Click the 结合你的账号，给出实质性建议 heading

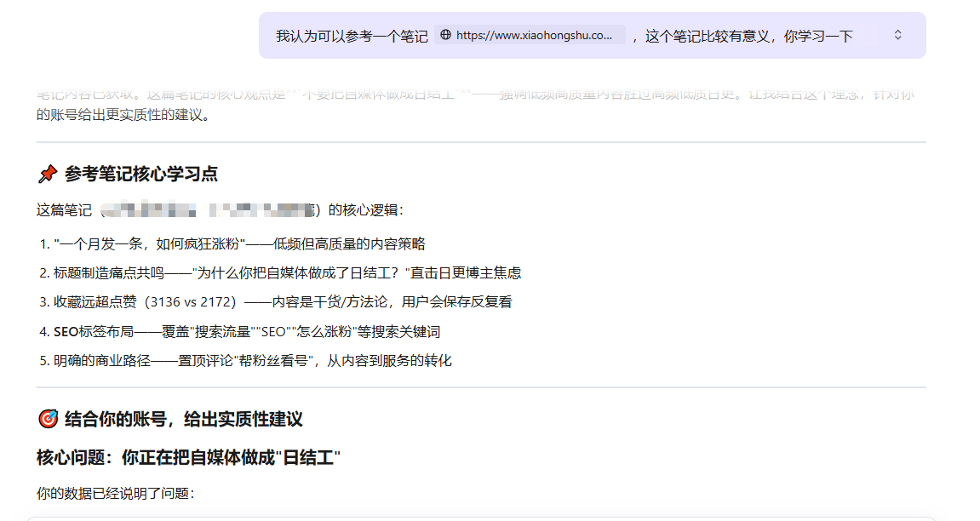(183, 419)
